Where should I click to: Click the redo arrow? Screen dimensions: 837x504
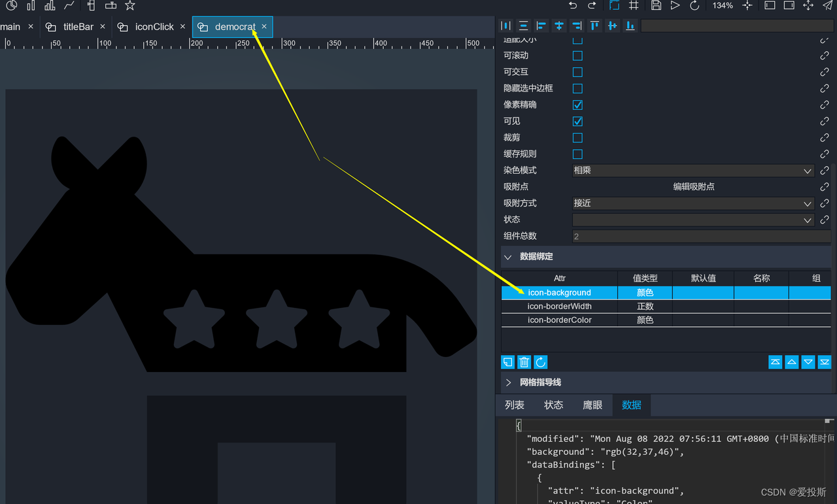tap(592, 5)
